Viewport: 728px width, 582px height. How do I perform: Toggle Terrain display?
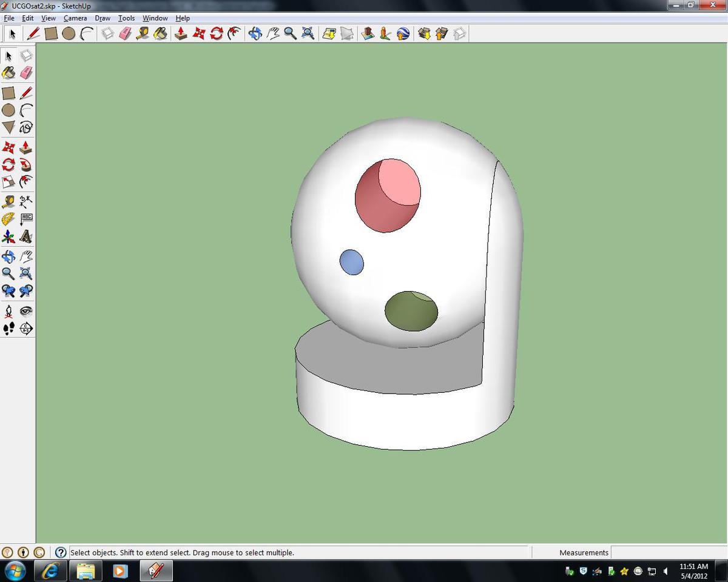point(346,33)
